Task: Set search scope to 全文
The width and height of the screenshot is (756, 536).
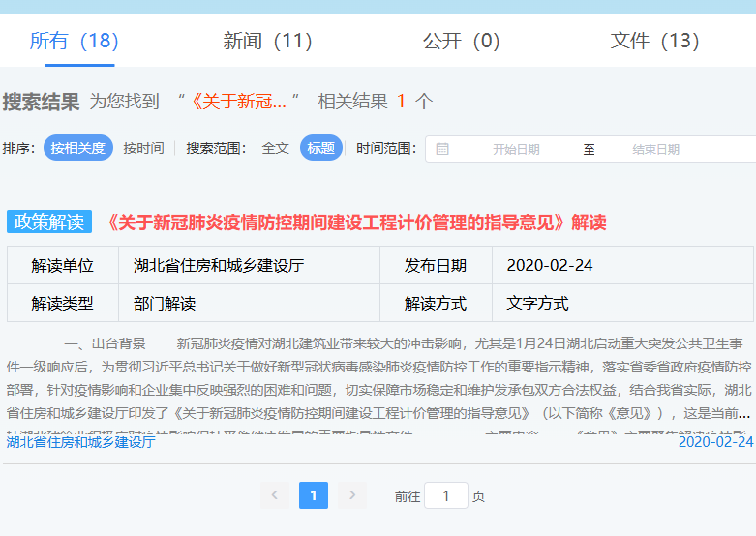Action: tap(275, 148)
